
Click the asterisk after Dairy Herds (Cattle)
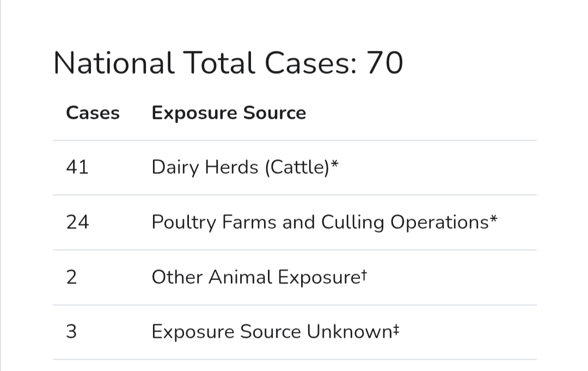pos(335,164)
